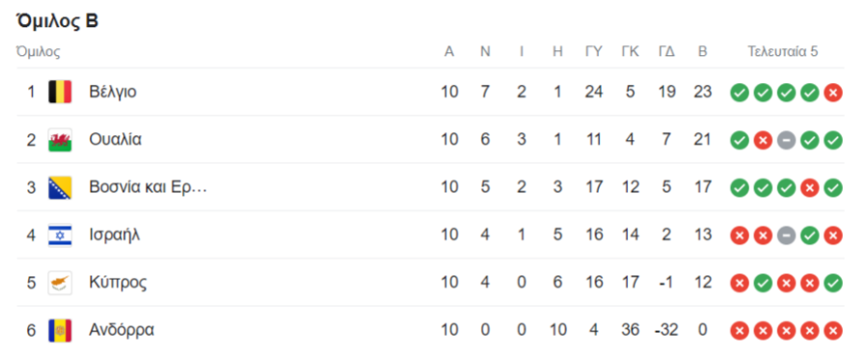Open the Βέλγιο team link
The image size is (868, 359).
[113, 92]
